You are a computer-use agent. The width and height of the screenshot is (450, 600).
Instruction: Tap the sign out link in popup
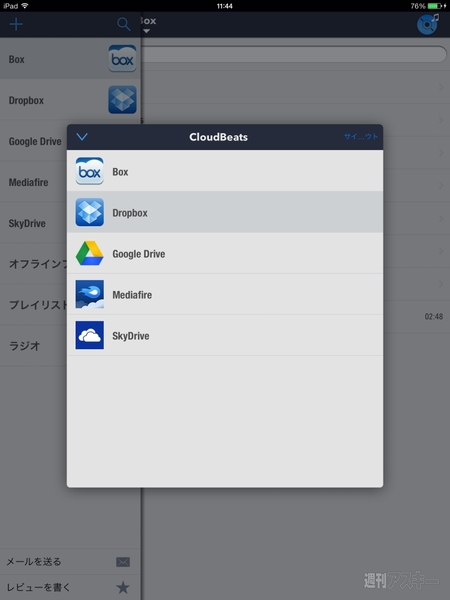(x=361, y=137)
